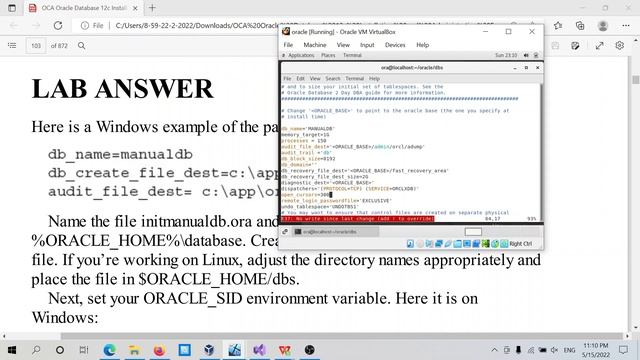The height and width of the screenshot is (360, 640).
Task: Enter PDF full screen mode with arrows icon
Action: [x=599, y=46]
